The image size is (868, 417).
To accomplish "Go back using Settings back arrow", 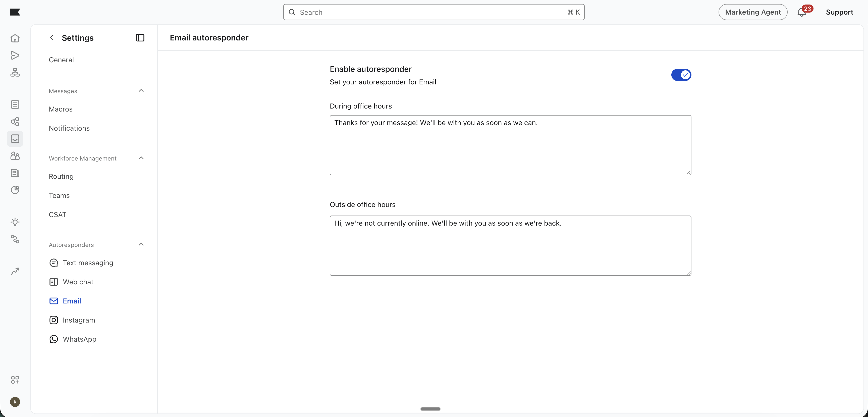I will (x=51, y=38).
